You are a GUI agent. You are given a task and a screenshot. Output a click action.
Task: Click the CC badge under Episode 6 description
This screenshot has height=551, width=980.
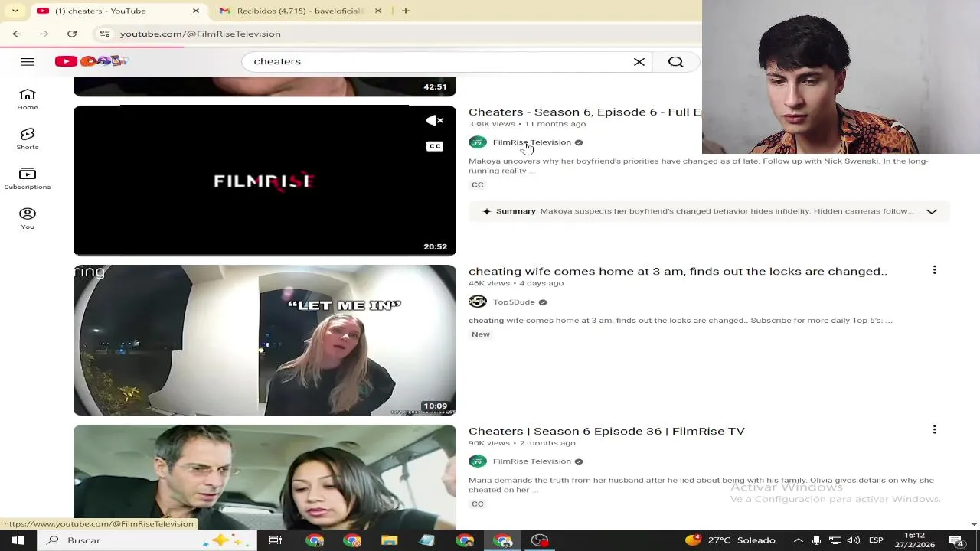(478, 184)
